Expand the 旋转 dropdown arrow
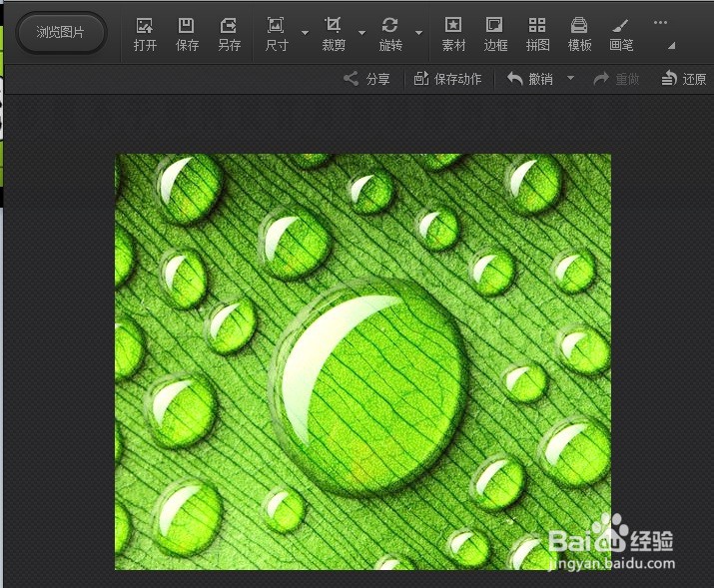 coord(419,33)
